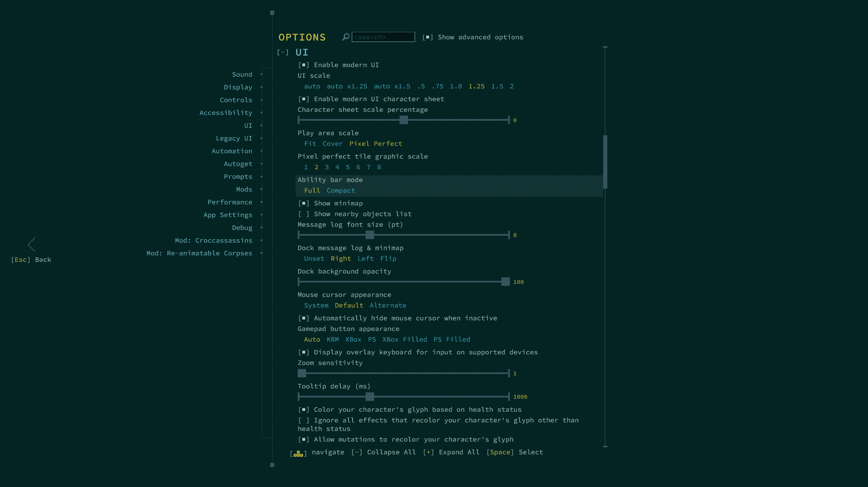Click the options search field

click(x=383, y=37)
